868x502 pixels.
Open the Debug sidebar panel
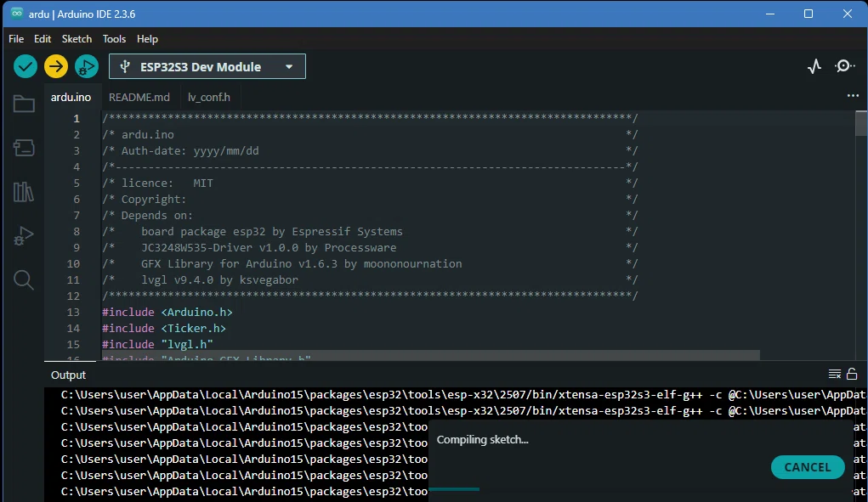point(24,236)
